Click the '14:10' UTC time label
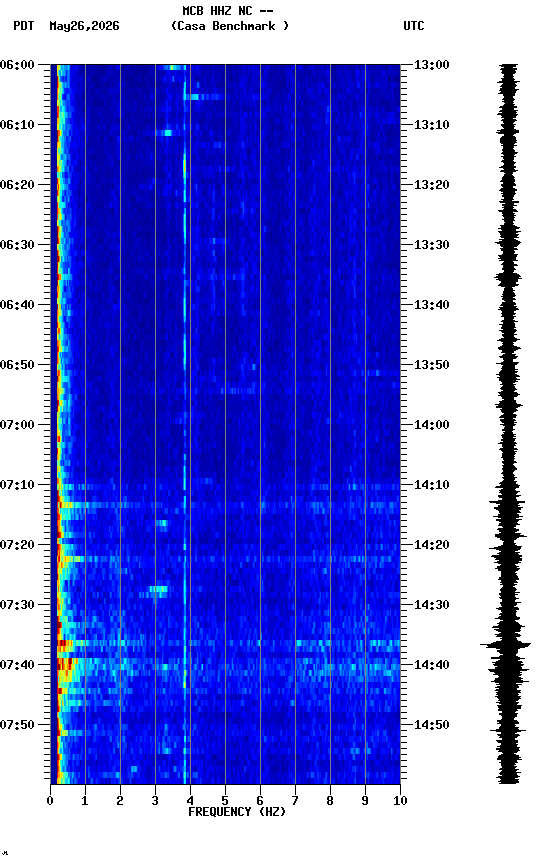The width and height of the screenshot is (552, 864). coord(432,485)
